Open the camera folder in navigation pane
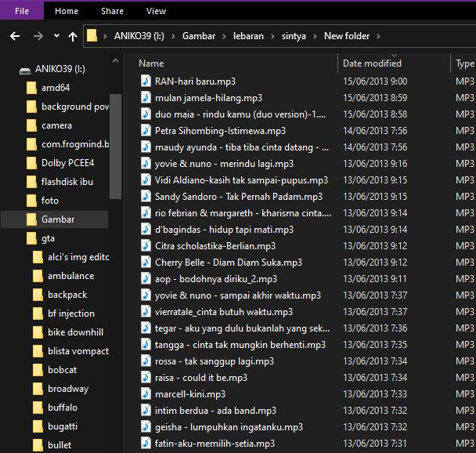 tap(57, 125)
